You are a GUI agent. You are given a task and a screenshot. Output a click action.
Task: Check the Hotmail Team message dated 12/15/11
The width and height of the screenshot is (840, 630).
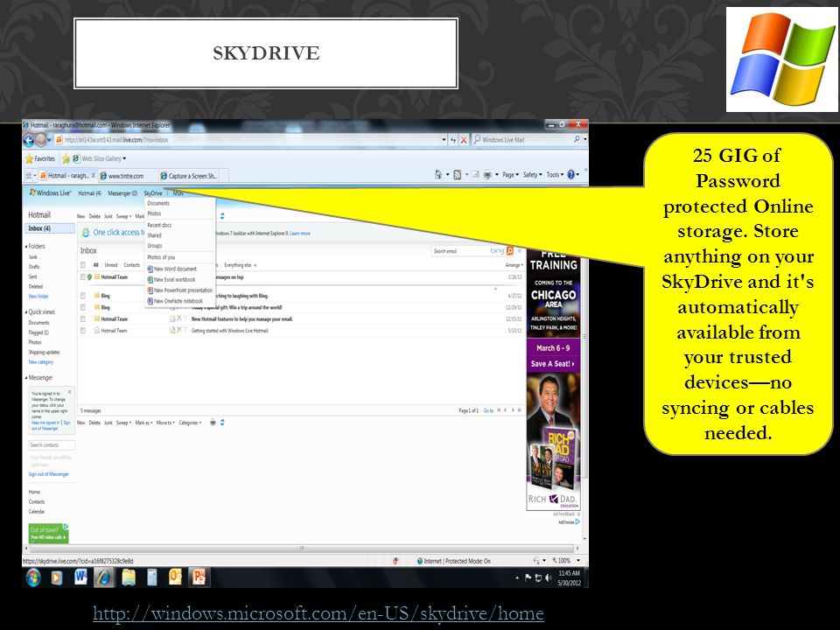(83, 318)
